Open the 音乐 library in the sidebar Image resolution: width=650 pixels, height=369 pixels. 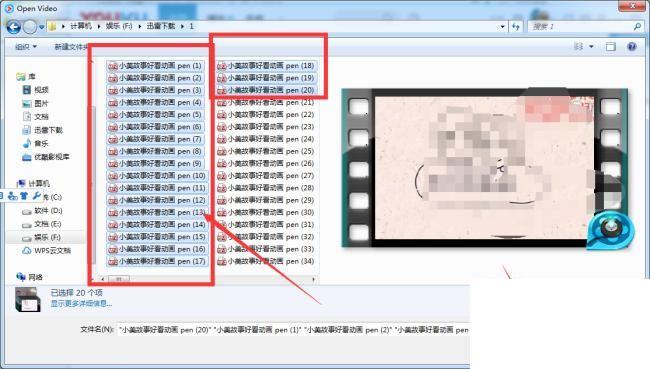tap(41, 143)
